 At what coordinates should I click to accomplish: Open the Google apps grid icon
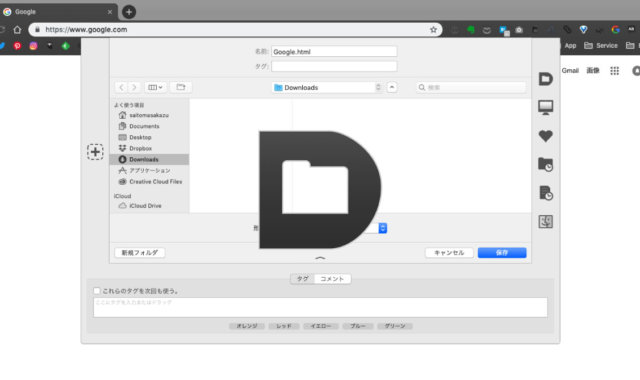(614, 71)
